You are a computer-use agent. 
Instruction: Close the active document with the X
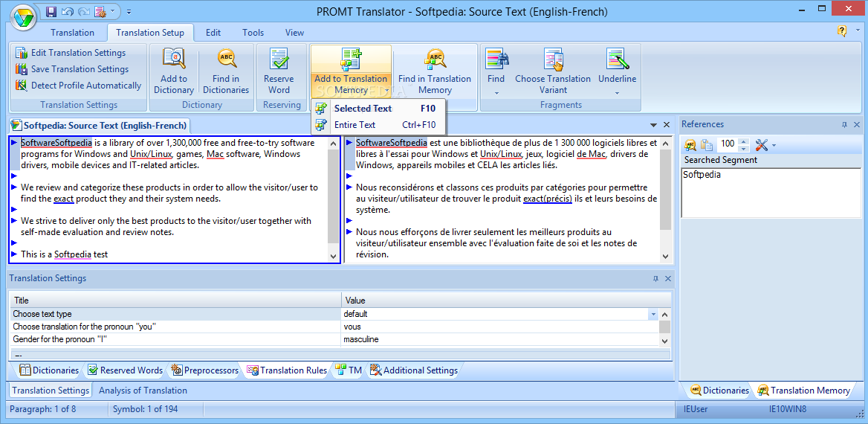point(667,125)
